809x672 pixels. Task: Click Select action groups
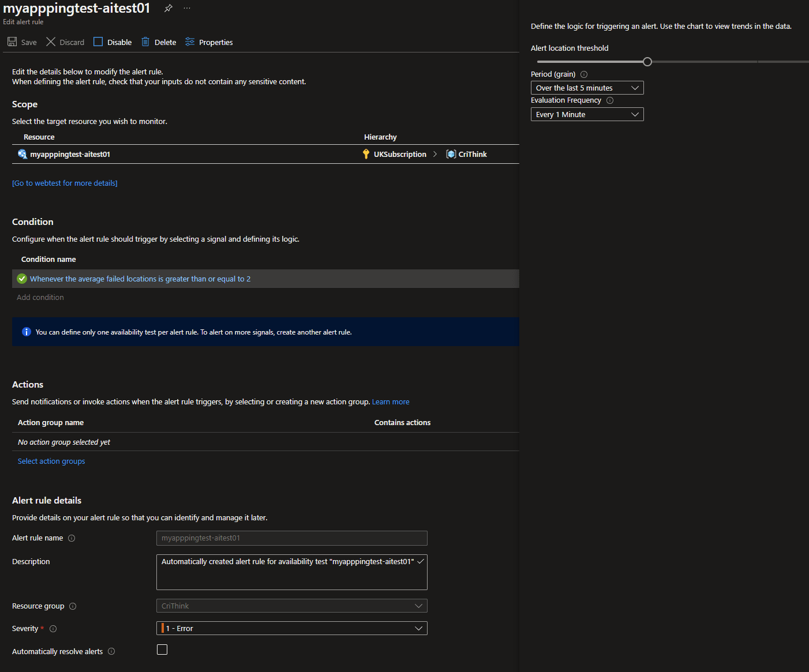click(51, 461)
